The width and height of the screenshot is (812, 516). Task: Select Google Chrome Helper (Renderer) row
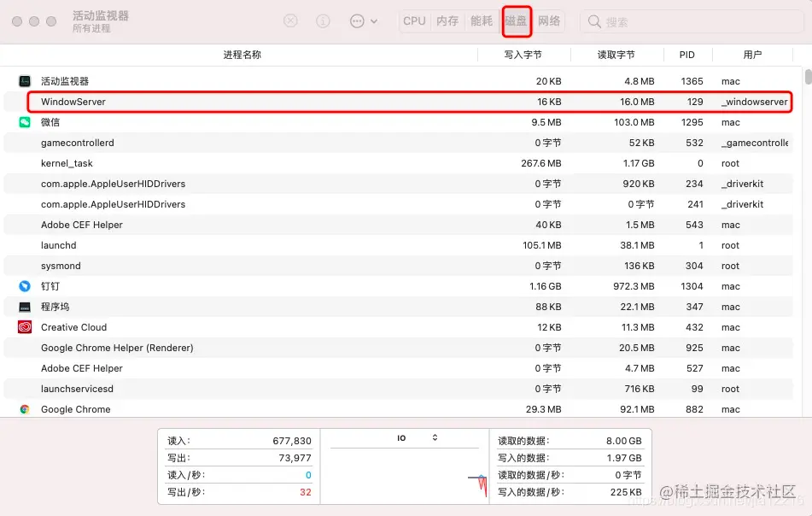(398, 348)
